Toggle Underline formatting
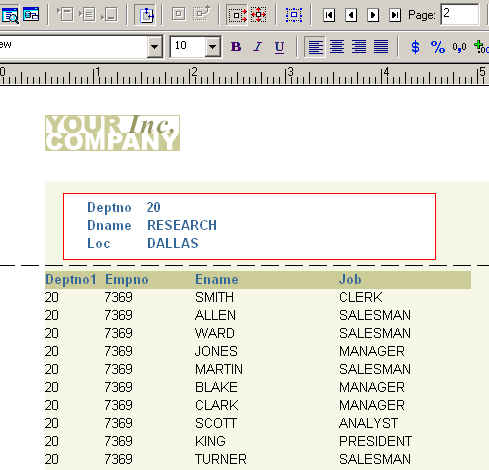This screenshot has width=489, height=470. point(279,47)
